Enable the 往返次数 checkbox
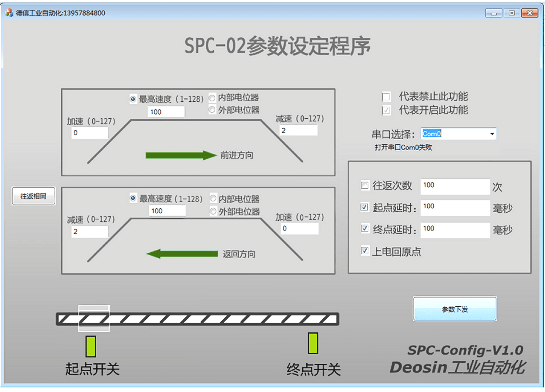Screen dimensions: 545x392 pyautogui.click(x=365, y=185)
